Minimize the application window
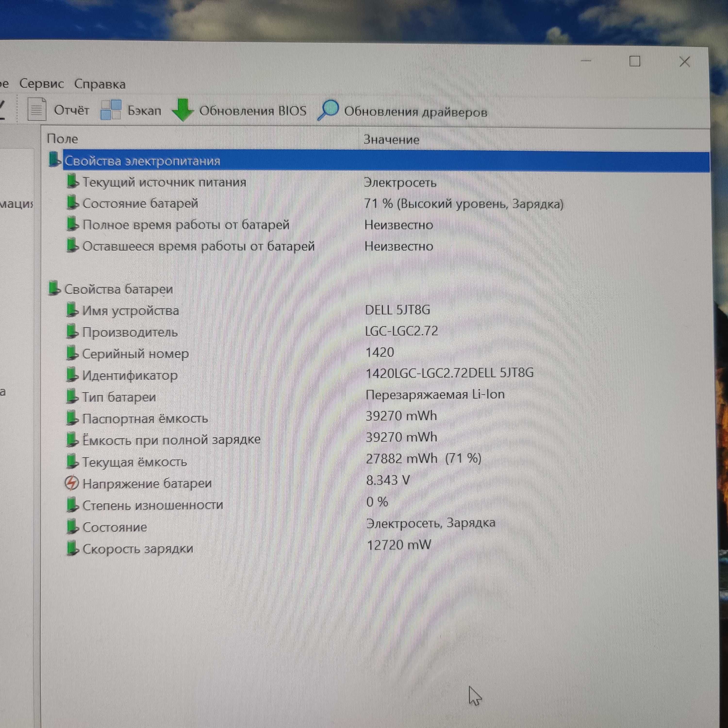The height and width of the screenshot is (728, 728). (586, 61)
